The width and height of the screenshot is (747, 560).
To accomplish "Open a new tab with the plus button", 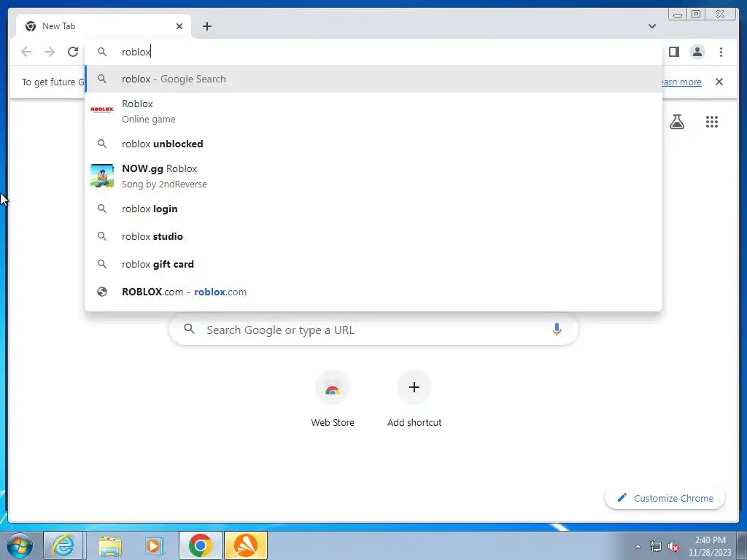I will click(x=206, y=26).
